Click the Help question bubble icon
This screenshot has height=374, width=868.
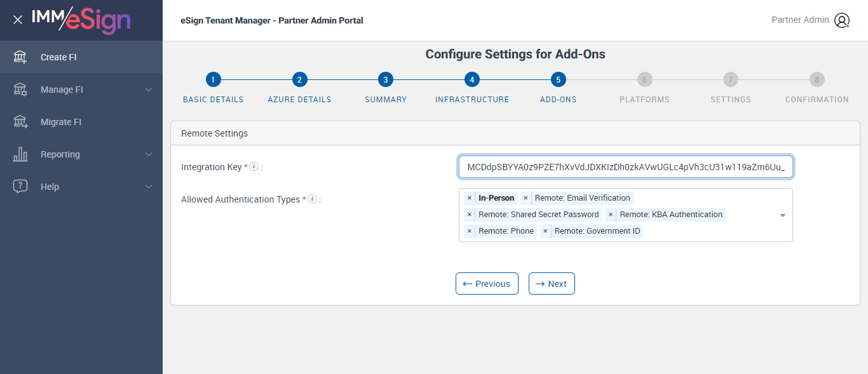[20, 187]
